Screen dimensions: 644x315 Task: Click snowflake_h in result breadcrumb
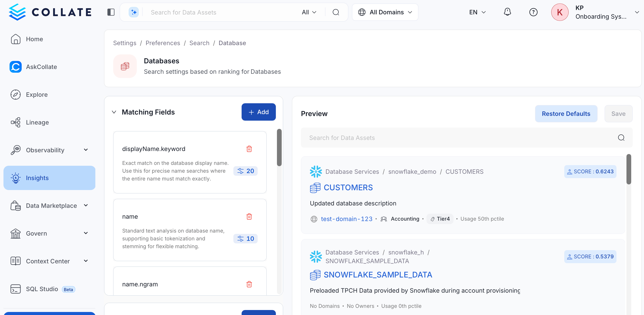coord(406,252)
